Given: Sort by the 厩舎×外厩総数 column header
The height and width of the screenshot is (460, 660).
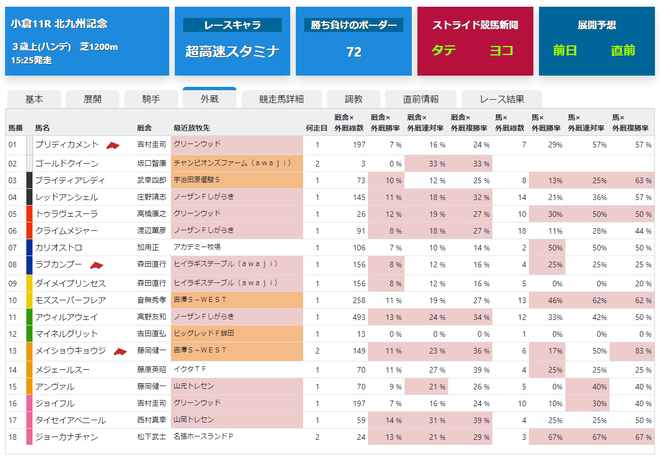Looking at the screenshot, I should (x=349, y=122).
